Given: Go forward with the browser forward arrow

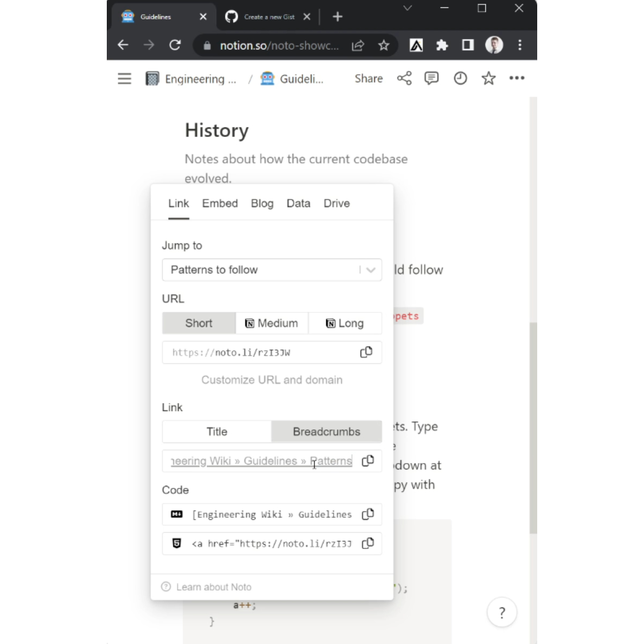Looking at the screenshot, I should coord(149,45).
